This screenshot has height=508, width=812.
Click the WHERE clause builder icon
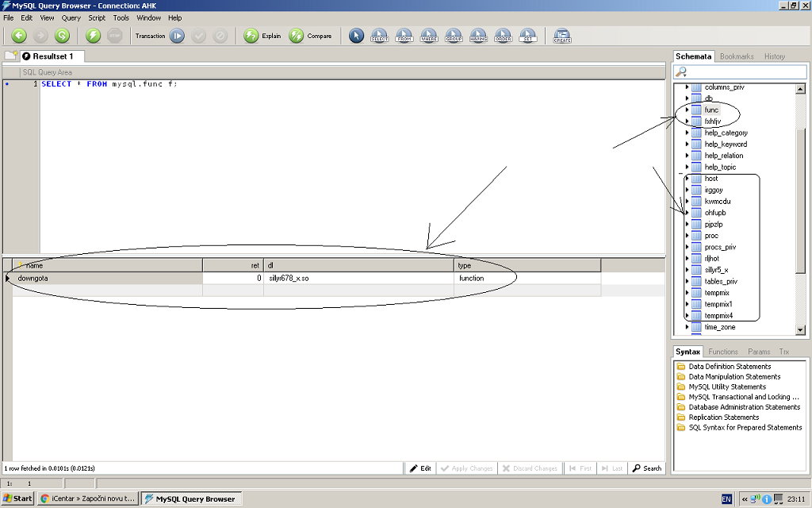pyautogui.click(x=429, y=36)
